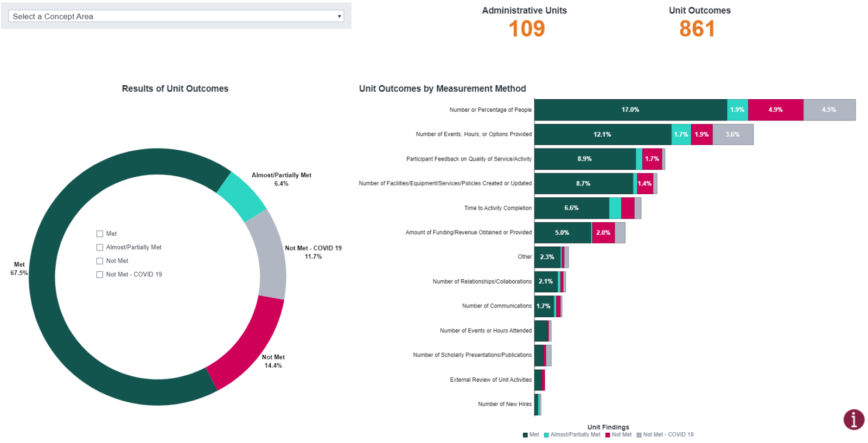Select the 12.1% Met bar segment

(602, 134)
